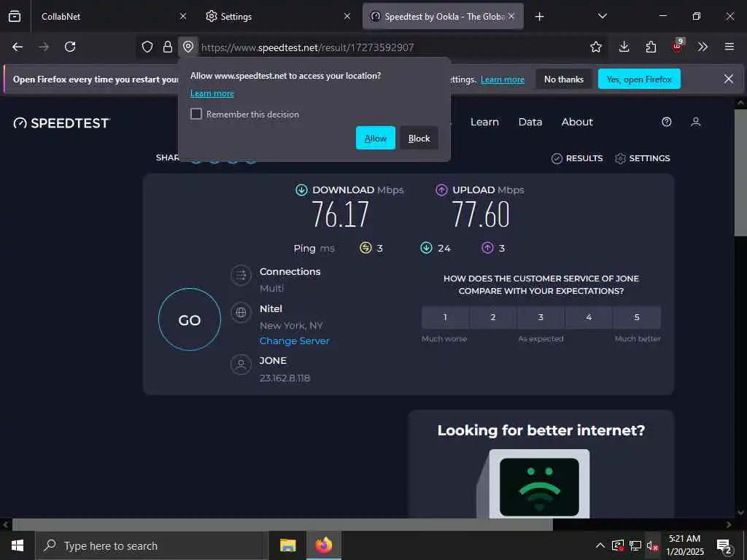This screenshot has height=560, width=747.
Task: Go back to the previous page
Action: (18, 47)
